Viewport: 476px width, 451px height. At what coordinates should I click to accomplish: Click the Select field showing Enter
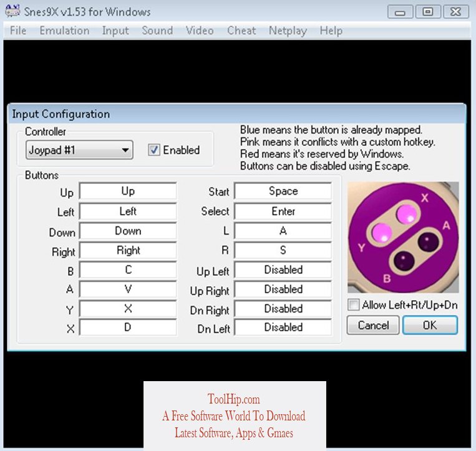[283, 211]
